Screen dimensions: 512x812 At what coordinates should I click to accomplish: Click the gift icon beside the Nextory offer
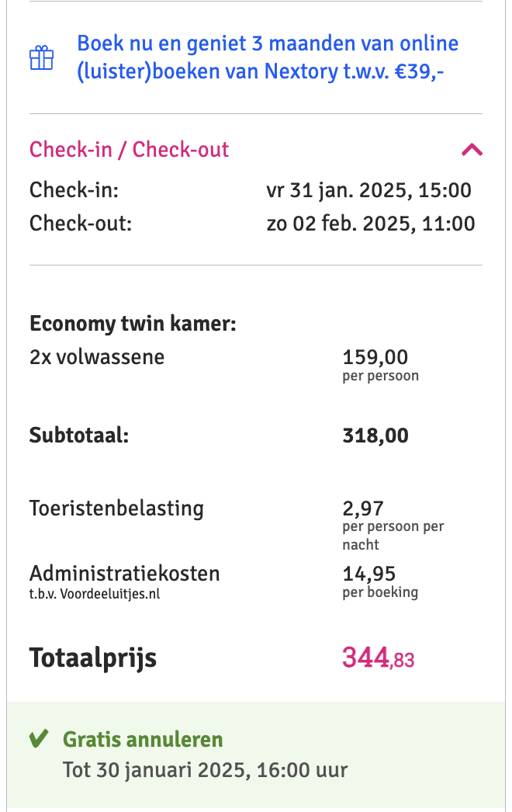pyautogui.click(x=41, y=58)
